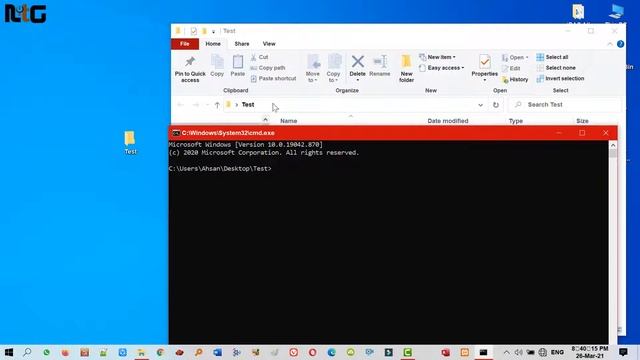Collapse the navigation pane scroll-up arrow
The image size is (640, 360).
(x=265, y=120)
